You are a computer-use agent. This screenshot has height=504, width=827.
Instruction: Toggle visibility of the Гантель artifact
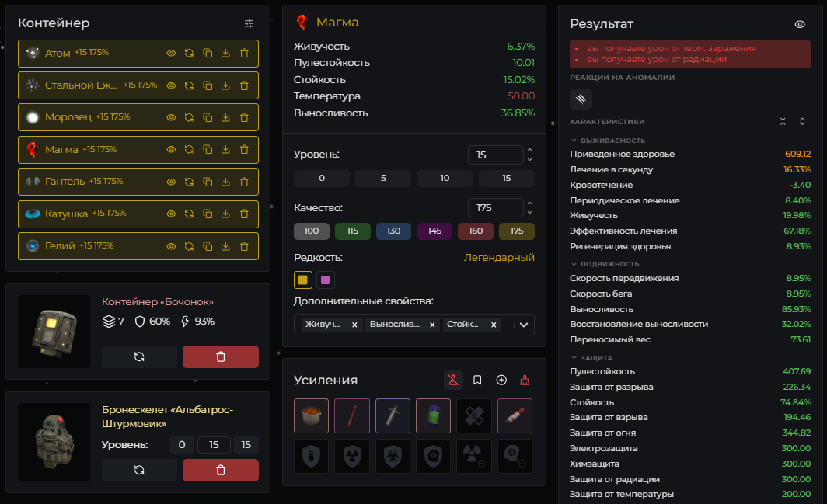click(x=172, y=182)
